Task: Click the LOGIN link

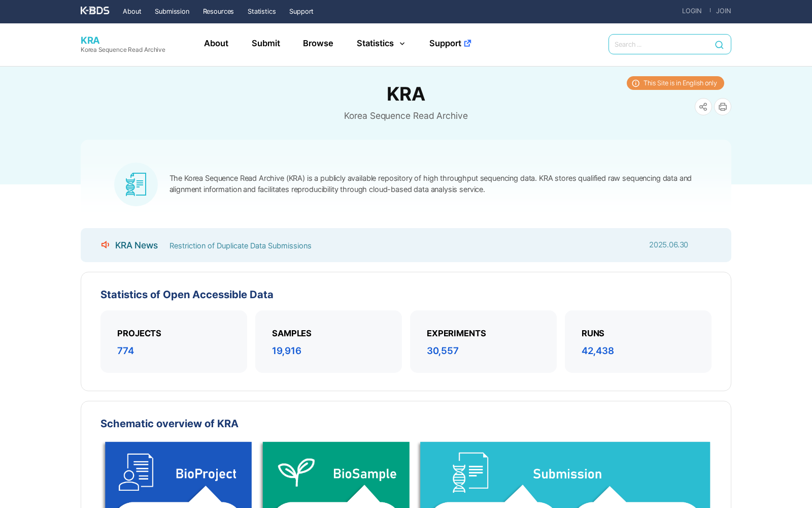Action: pyautogui.click(x=692, y=11)
